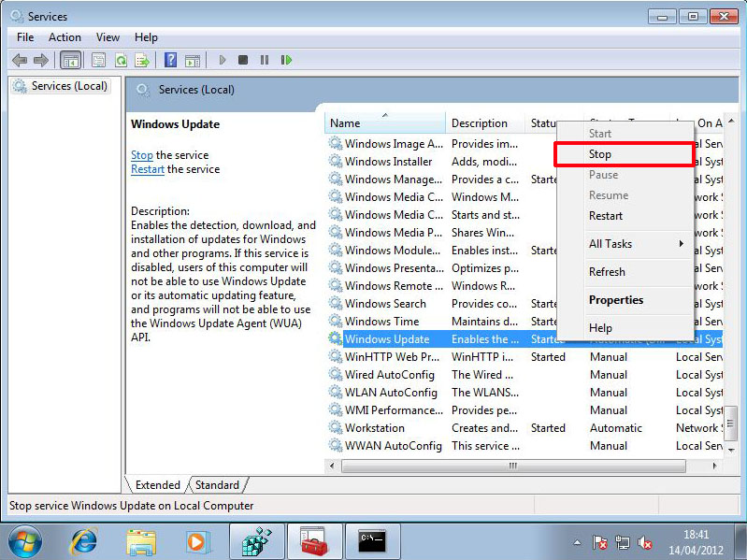This screenshot has width=747, height=560.
Task: Toggle Show/Hide Action Pane toolbar icon
Action: coord(193,61)
